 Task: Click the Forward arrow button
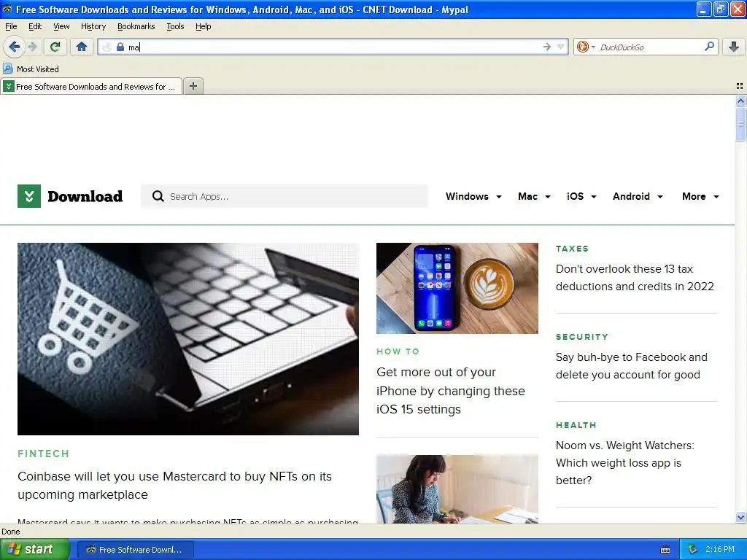pyautogui.click(x=32, y=47)
